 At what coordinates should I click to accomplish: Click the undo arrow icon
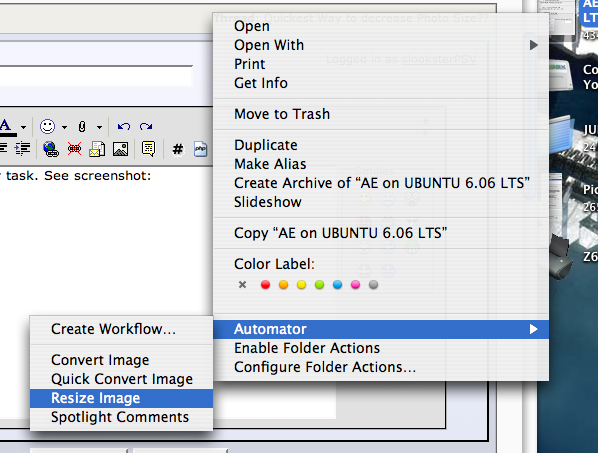pyautogui.click(x=124, y=127)
